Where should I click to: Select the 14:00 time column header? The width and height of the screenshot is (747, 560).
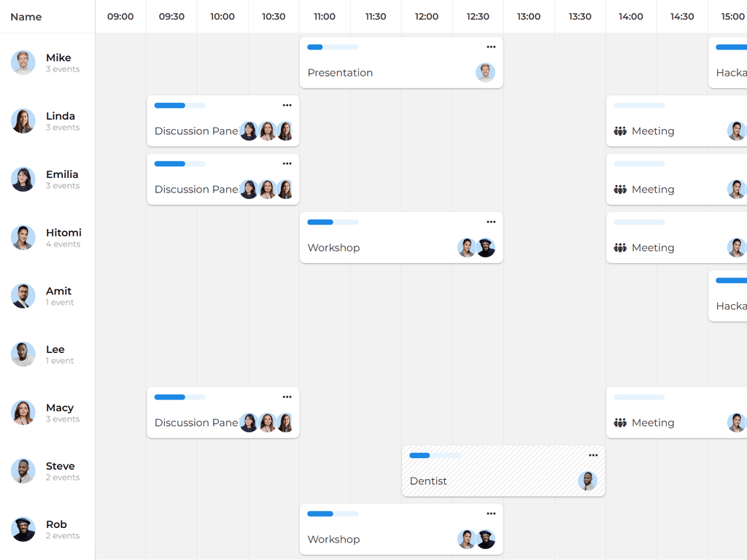pos(631,17)
